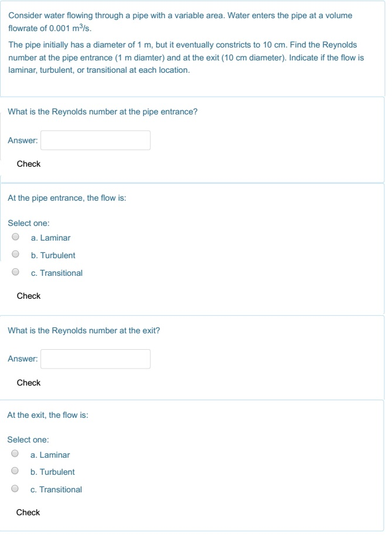This screenshot has width=392, height=544.
Task: Click the "What is the Reynolds number at the pipe entrance?" text
Action: click(103, 111)
